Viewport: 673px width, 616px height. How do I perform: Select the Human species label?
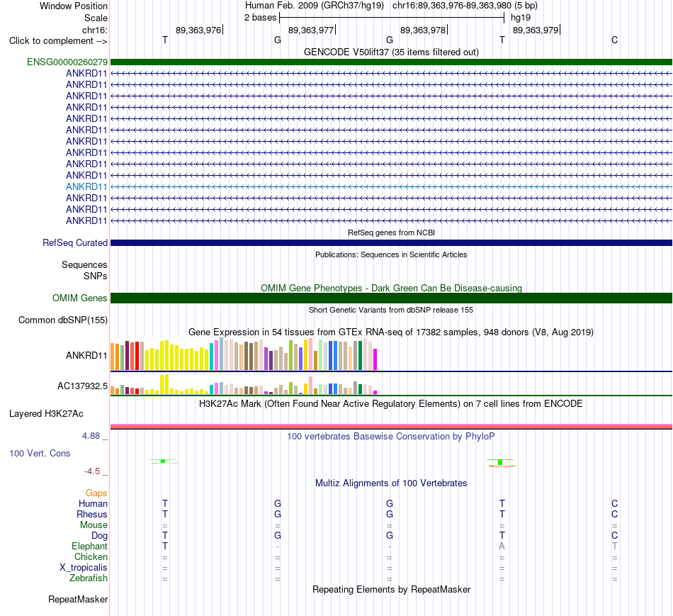pyautogui.click(x=93, y=503)
